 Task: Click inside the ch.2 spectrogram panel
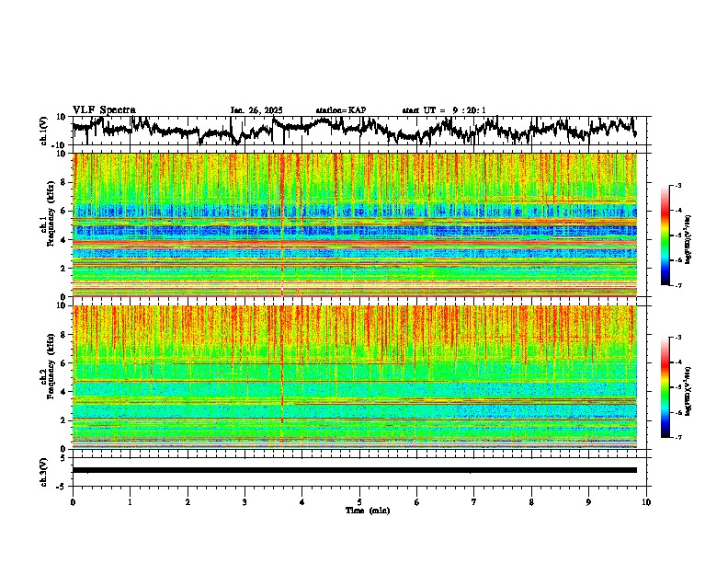coord(355,377)
